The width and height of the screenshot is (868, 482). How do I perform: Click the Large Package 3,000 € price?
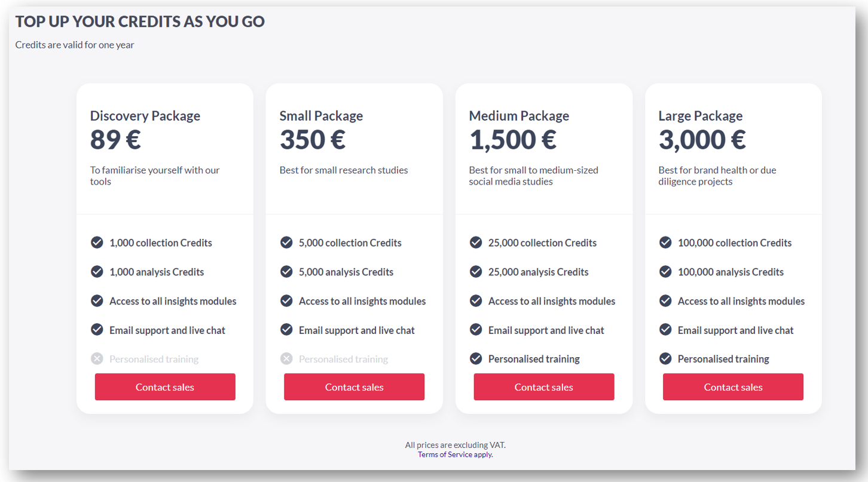[x=702, y=140]
